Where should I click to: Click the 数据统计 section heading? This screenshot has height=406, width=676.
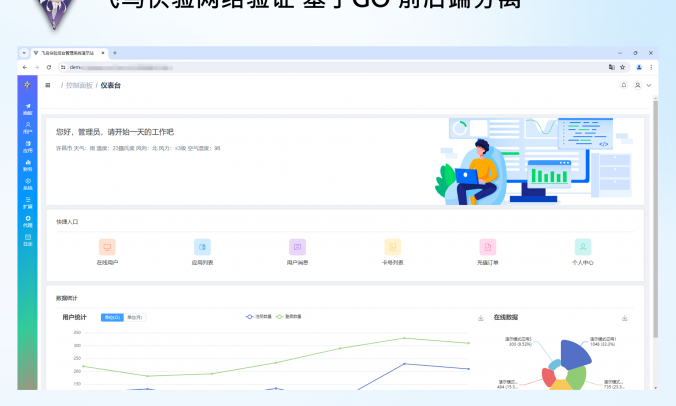click(x=66, y=298)
